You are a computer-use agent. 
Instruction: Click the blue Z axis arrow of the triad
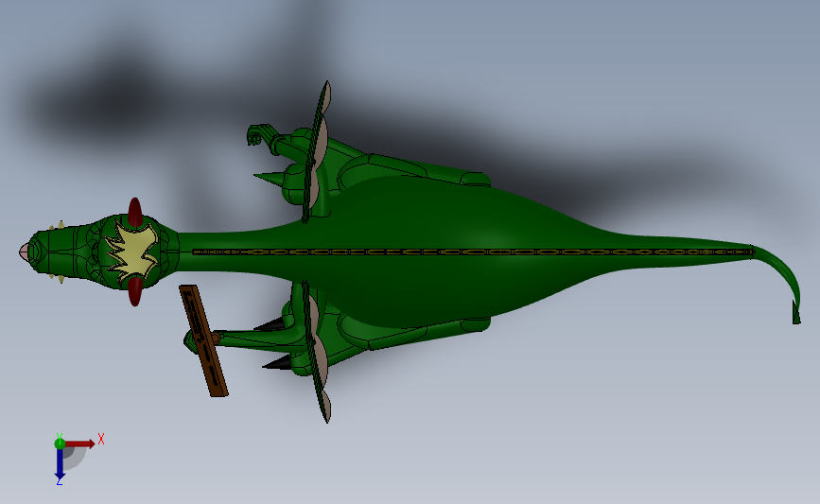click(x=60, y=463)
